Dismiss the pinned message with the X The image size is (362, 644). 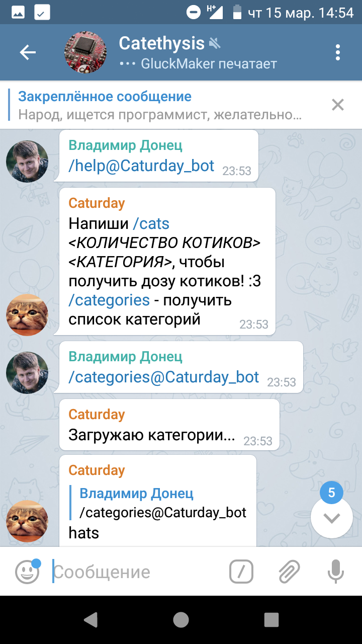click(x=338, y=105)
